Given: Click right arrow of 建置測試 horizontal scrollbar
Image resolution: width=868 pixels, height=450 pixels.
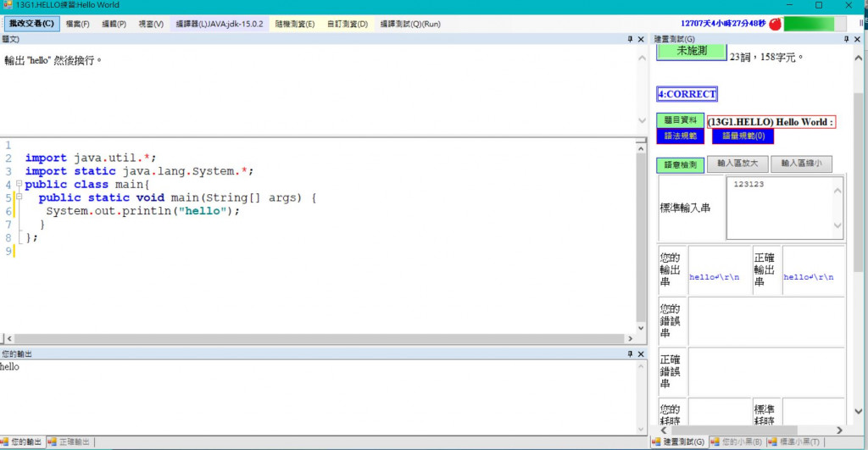Looking at the screenshot, I should (x=840, y=430).
